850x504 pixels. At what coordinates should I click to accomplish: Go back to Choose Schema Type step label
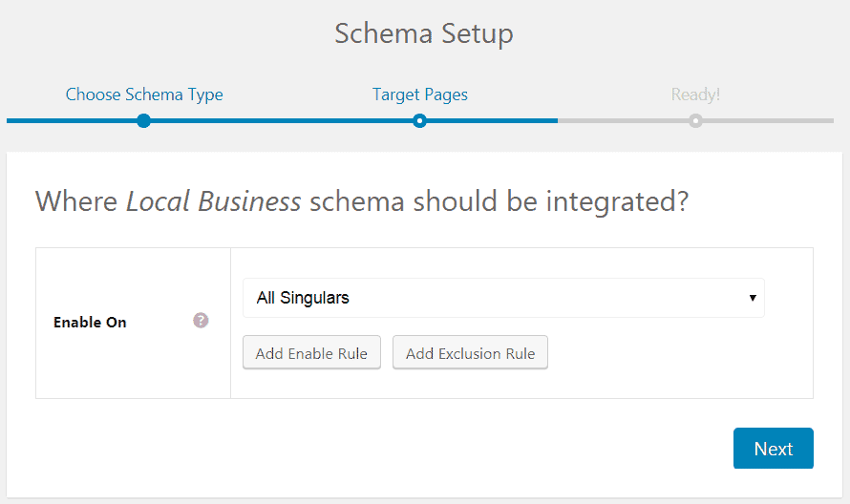[144, 94]
